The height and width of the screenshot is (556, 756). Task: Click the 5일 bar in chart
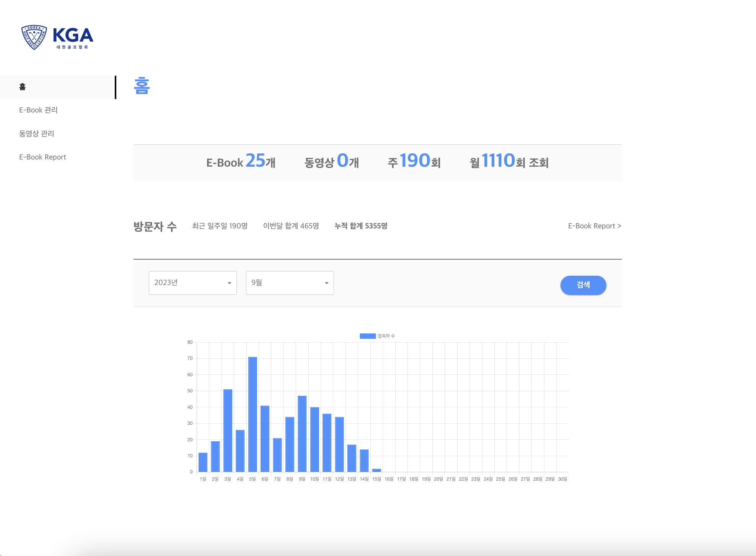tap(253, 414)
